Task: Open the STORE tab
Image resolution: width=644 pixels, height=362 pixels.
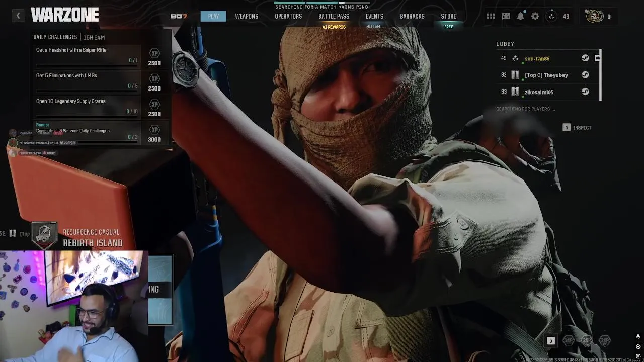Action: (x=448, y=16)
